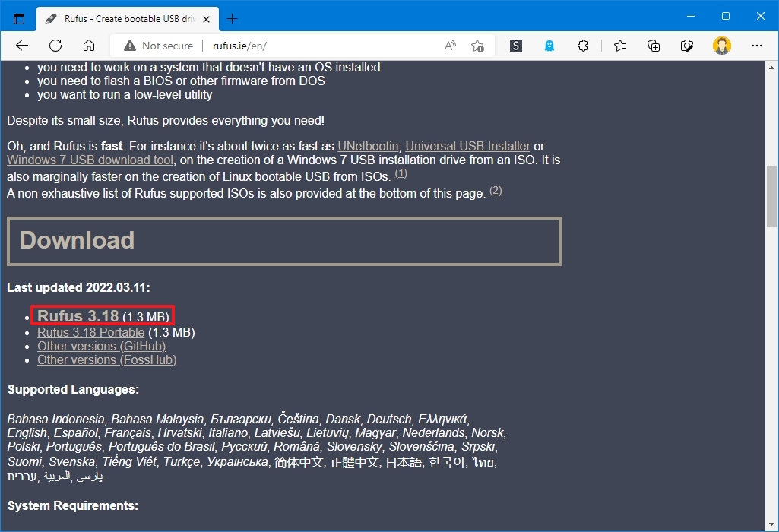Follow footnote (1) link

click(401, 173)
